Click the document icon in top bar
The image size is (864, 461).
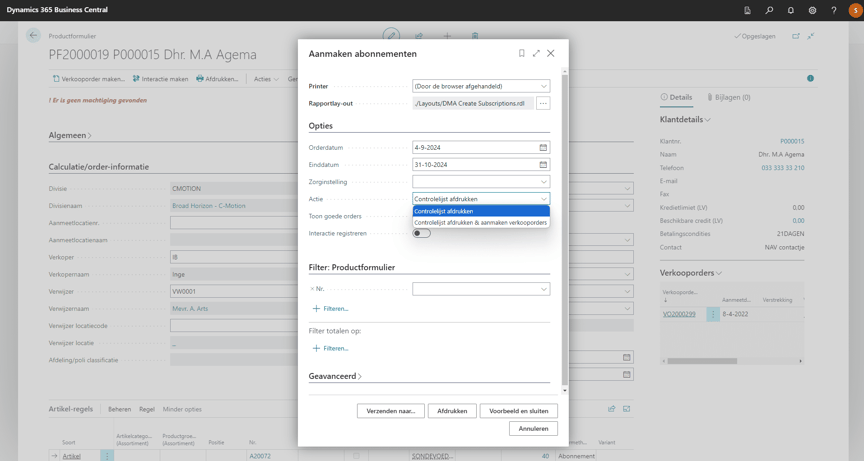tap(747, 10)
